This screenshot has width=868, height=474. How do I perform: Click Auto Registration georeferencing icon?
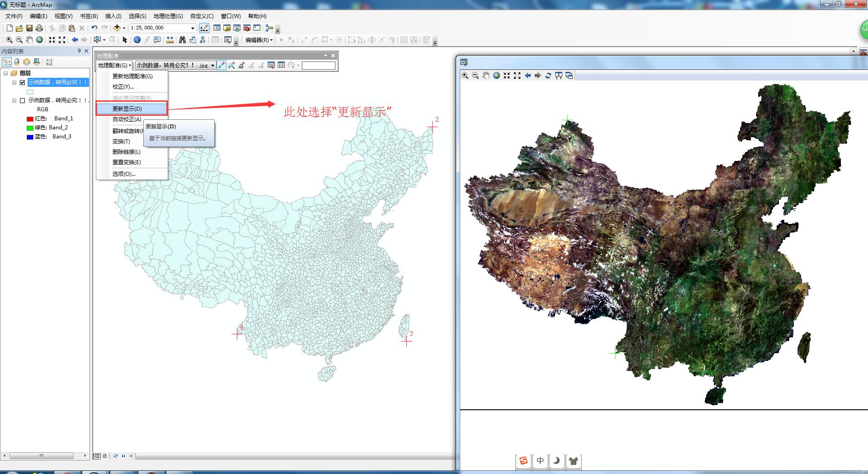pyautogui.click(x=231, y=65)
